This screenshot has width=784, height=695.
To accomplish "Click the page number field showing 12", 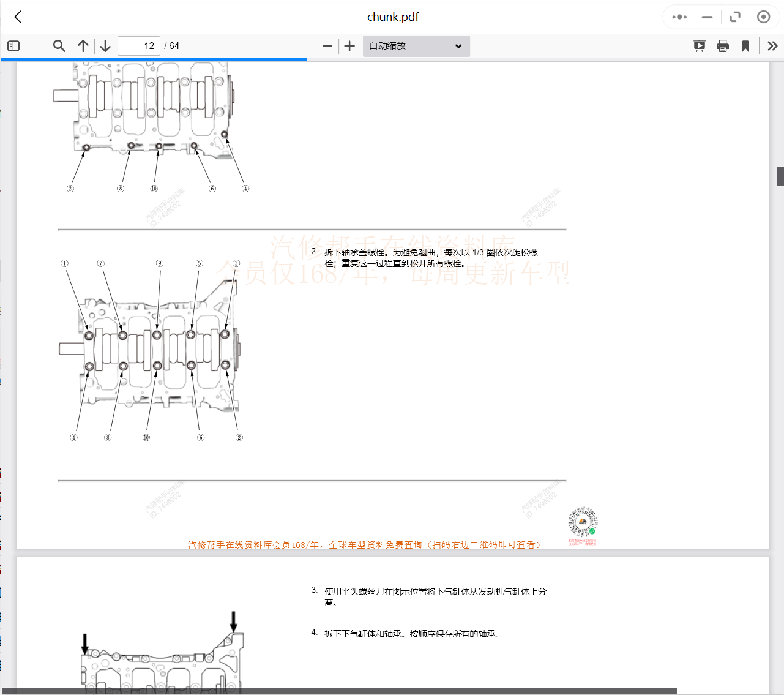I will click(x=139, y=46).
